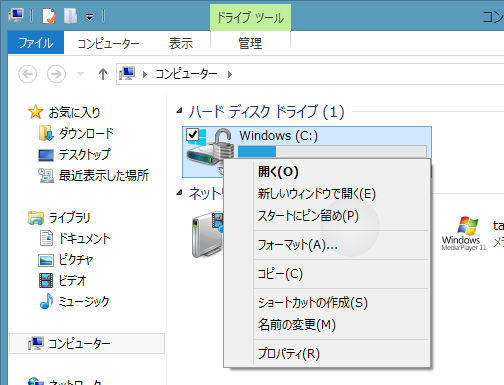This screenshot has height=385, width=504.
Task: Click the video filmstrip icon
Action: click(x=46, y=280)
